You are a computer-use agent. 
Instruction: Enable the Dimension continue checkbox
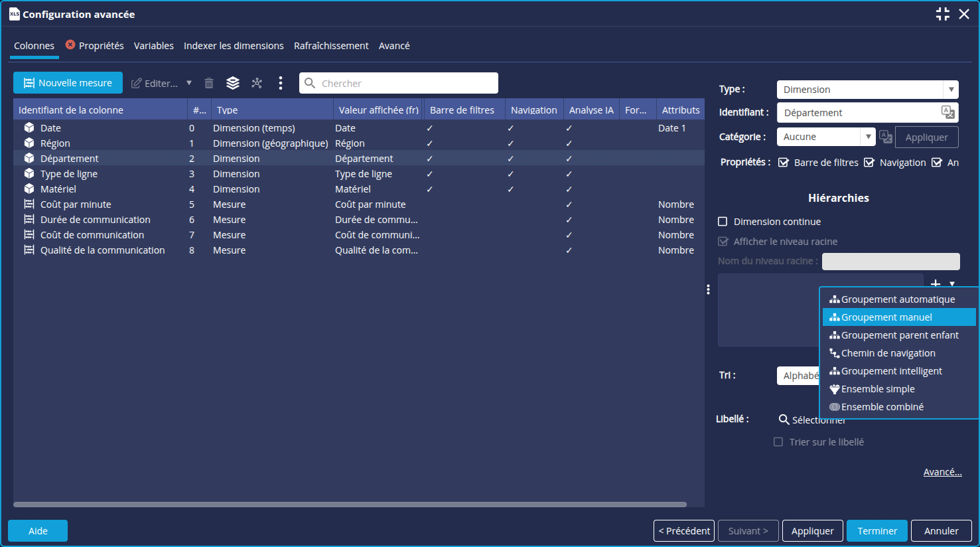point(723,222)
